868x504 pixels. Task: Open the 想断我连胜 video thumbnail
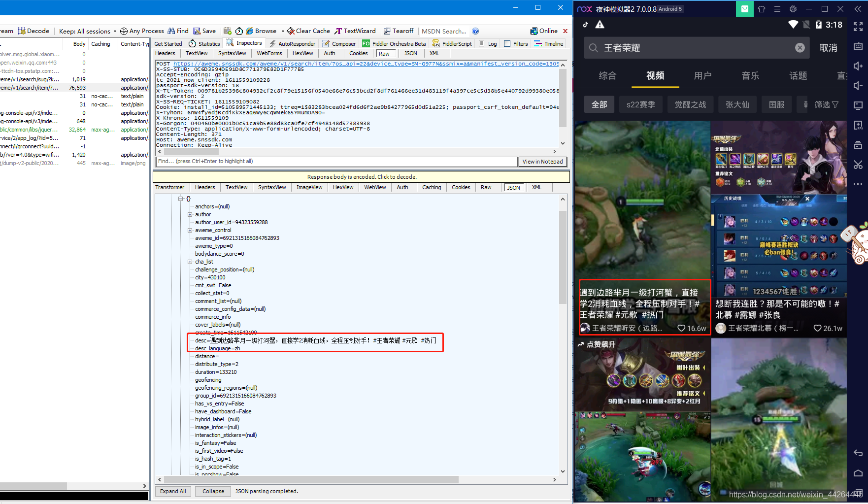click(779, 229)
